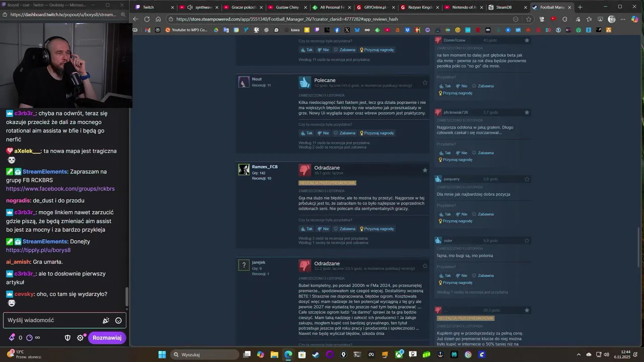Viewport: 644px width, 362px height.
Task: Click the Polecane thumbs-up icon in Nout's review
Action: pyautogui.click(x=304, y=82)
